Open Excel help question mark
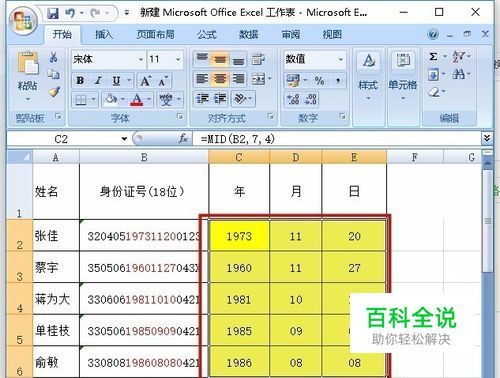This screenshot has width=500, height=378. pyautogui.click(x=433, y=34)
